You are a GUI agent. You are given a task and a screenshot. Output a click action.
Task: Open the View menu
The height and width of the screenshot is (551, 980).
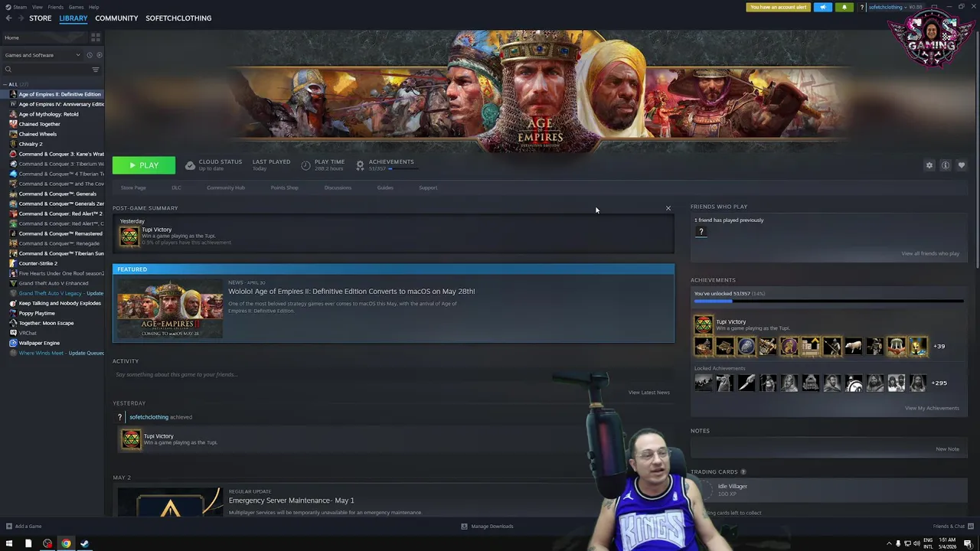click(x=37, y=7)
